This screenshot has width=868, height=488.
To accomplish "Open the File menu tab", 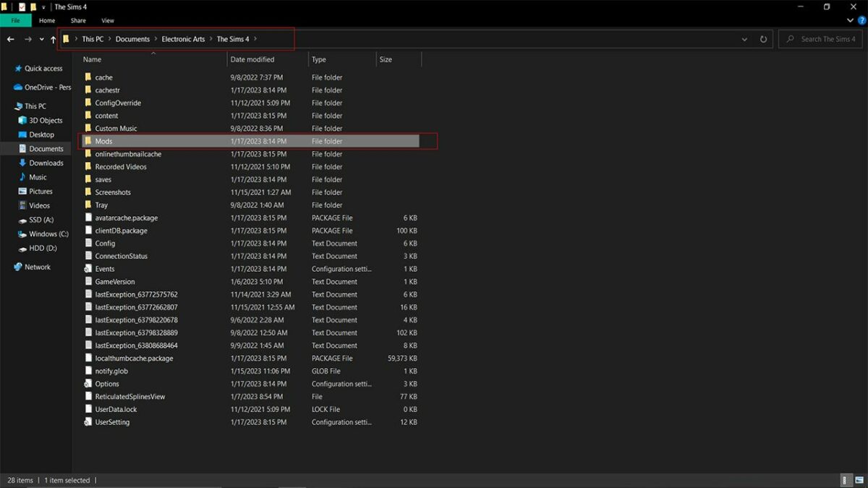I will [15, 20].
